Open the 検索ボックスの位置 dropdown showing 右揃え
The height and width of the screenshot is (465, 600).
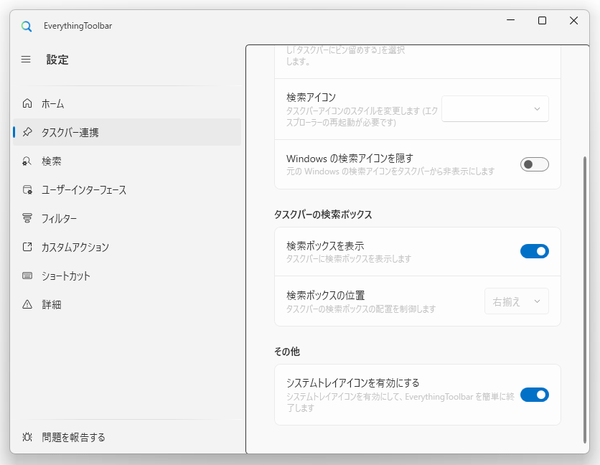[517, 302]
